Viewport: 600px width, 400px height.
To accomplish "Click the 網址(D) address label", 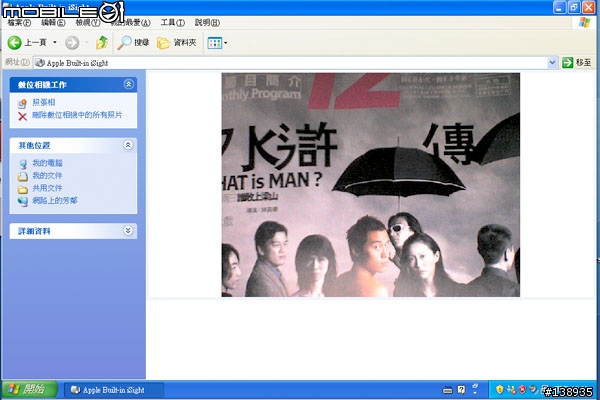I will (x=17, y=62).
